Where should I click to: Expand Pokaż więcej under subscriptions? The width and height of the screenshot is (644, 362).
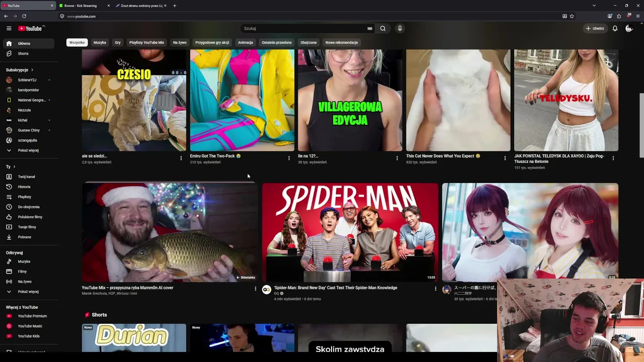pyautogui.click(x=30, y=150)
